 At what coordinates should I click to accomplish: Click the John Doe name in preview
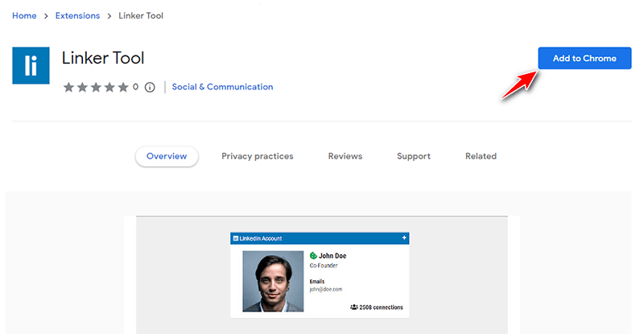click(x=332, y=256)
